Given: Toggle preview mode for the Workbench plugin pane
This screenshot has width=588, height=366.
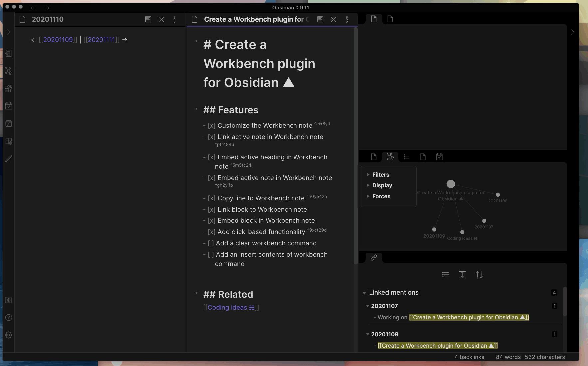Looking at the screenshot, I should pos(320,19).
